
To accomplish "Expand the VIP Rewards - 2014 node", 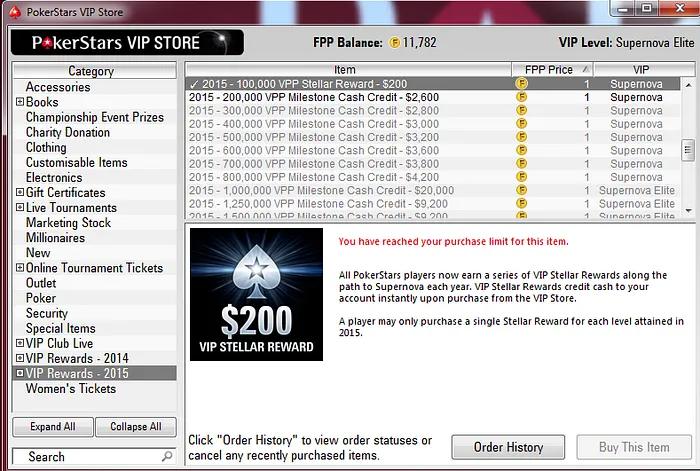I will click(x=20, y=358).
